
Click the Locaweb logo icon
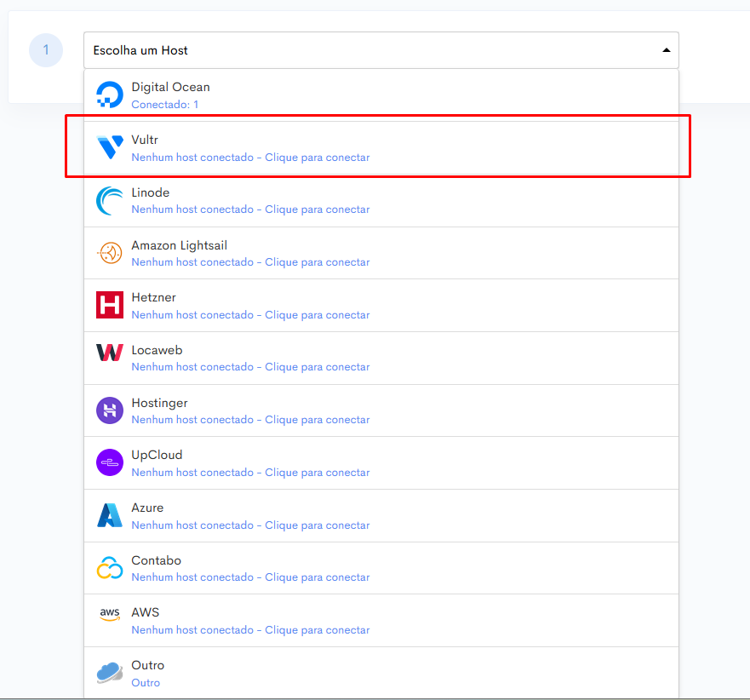pyautogui.click(x=110, y=353)
